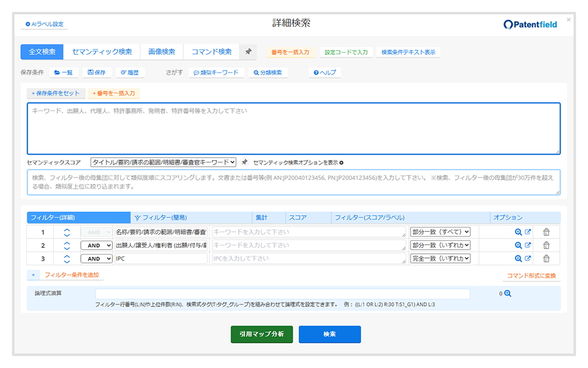
Task: Click 出願人/譲受人/権利者 field selector row 2
Action: point(161,245)
